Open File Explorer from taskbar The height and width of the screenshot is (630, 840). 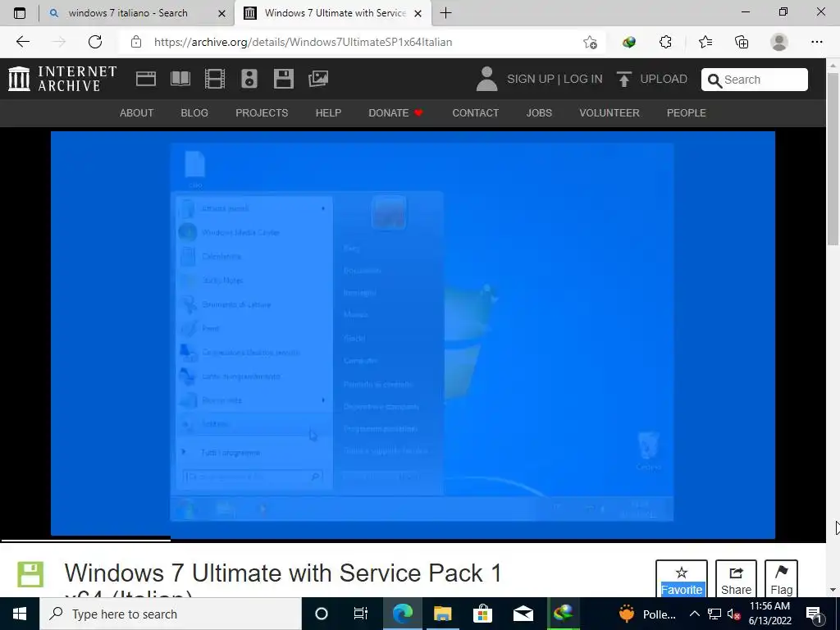(442, 614)
